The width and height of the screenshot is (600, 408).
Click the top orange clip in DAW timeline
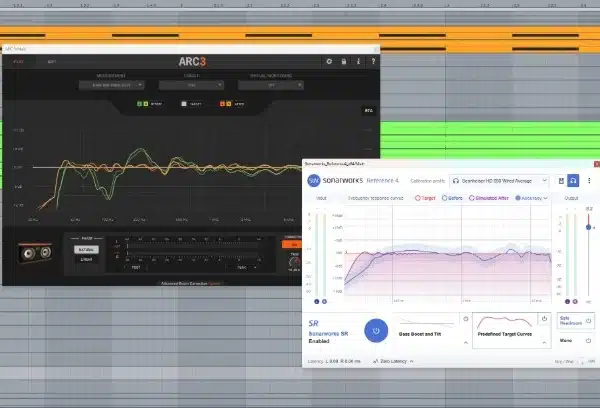300,33
